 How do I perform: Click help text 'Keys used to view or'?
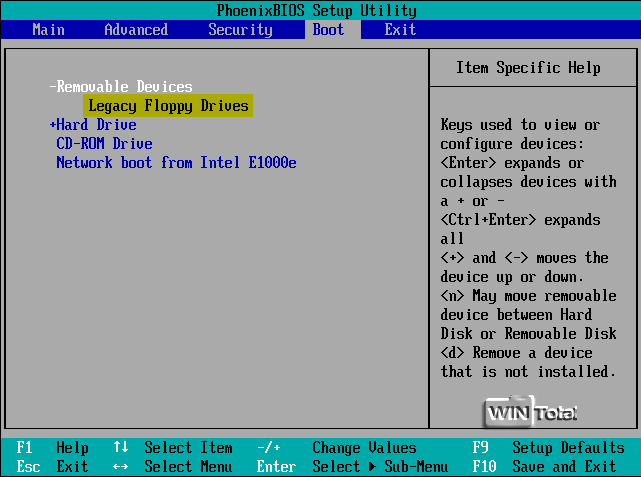(520, 125)
